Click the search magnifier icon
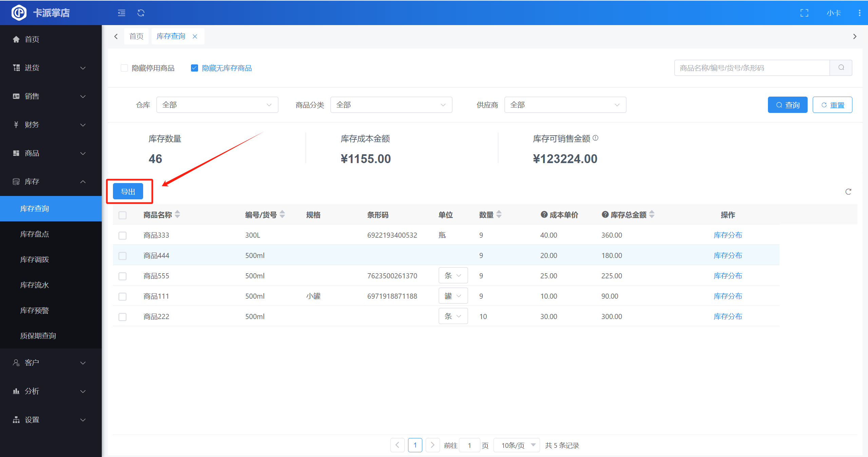 [841, 67]
